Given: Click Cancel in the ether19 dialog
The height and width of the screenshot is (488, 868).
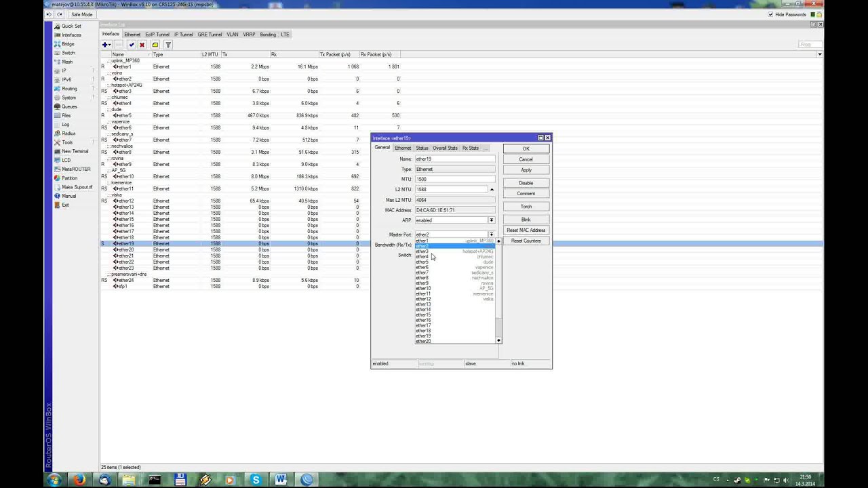Looking at the screenshot, I should [x=526, y=159].
